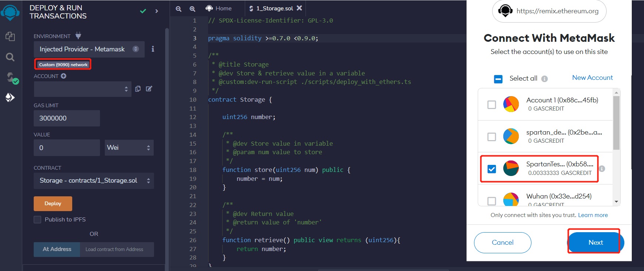Copy the account address icon

click(x=138, y=89)
